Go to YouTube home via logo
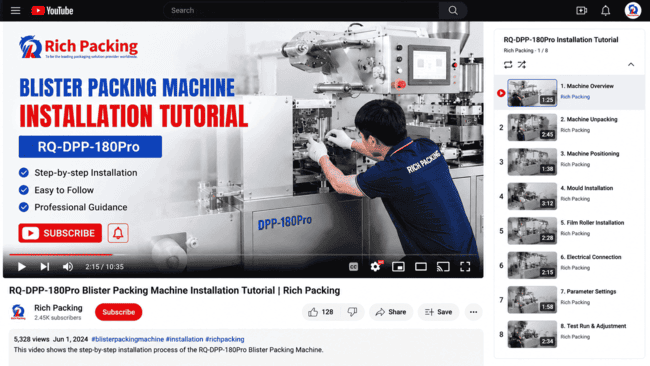The height and width of the screenshot is (366, 650). point(52,10)
